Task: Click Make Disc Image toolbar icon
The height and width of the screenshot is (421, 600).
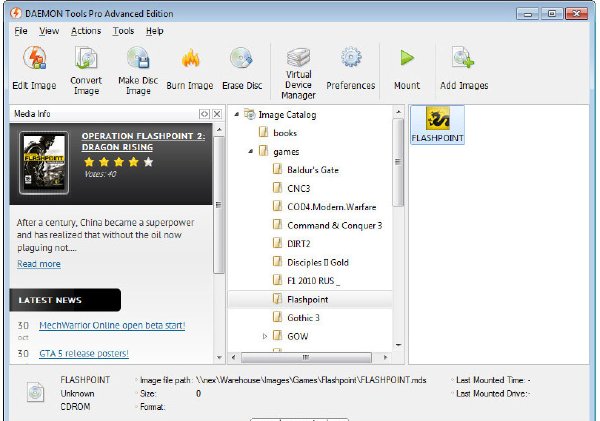Action: 138,70
